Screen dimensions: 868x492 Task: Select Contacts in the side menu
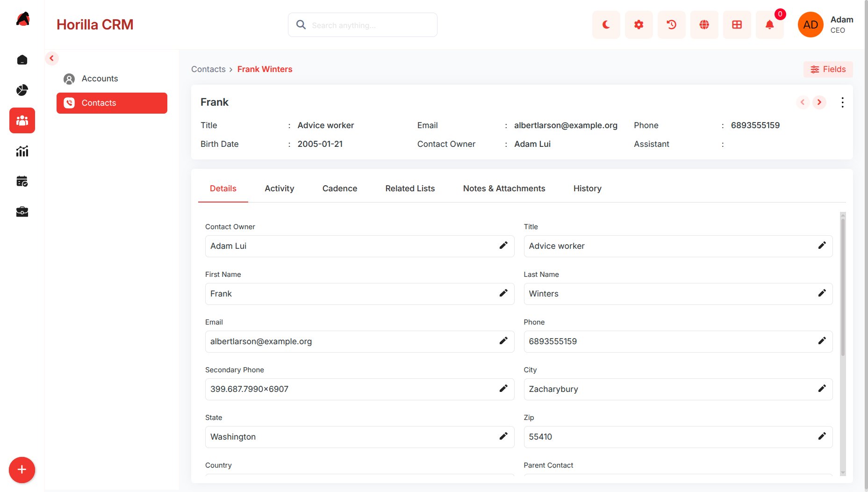[x=112, y=103]
